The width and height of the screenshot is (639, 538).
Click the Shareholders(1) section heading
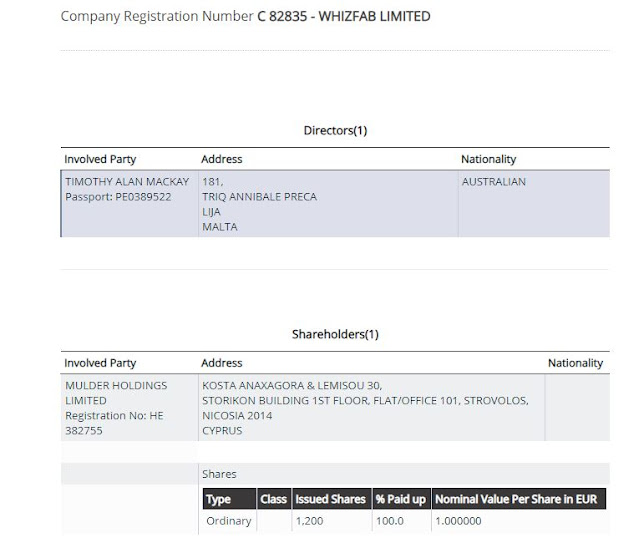tap(334, 334)
